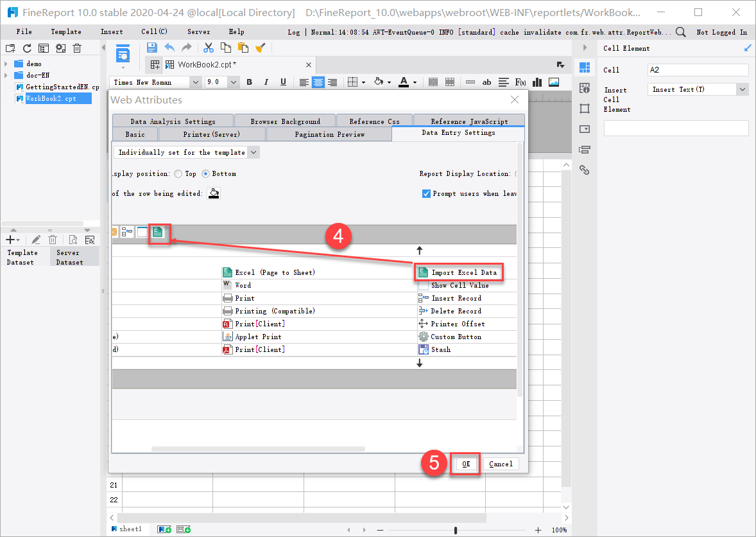
Task: Open the Floating Element icon in right sidebar
Action: pos(585,109)
